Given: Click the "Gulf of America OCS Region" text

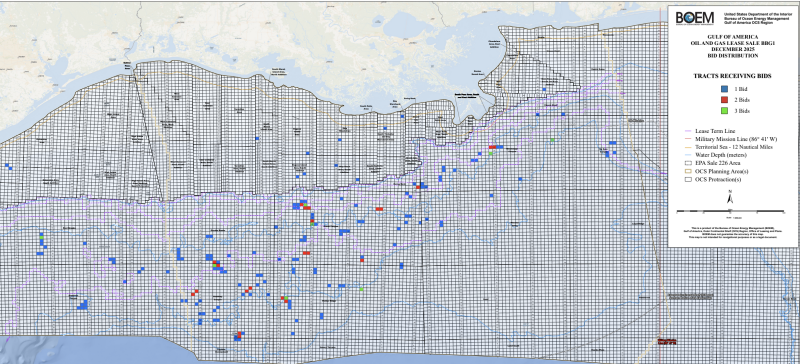Looking at the screenshot, I should pyautogui.click(x=748, y=22).
